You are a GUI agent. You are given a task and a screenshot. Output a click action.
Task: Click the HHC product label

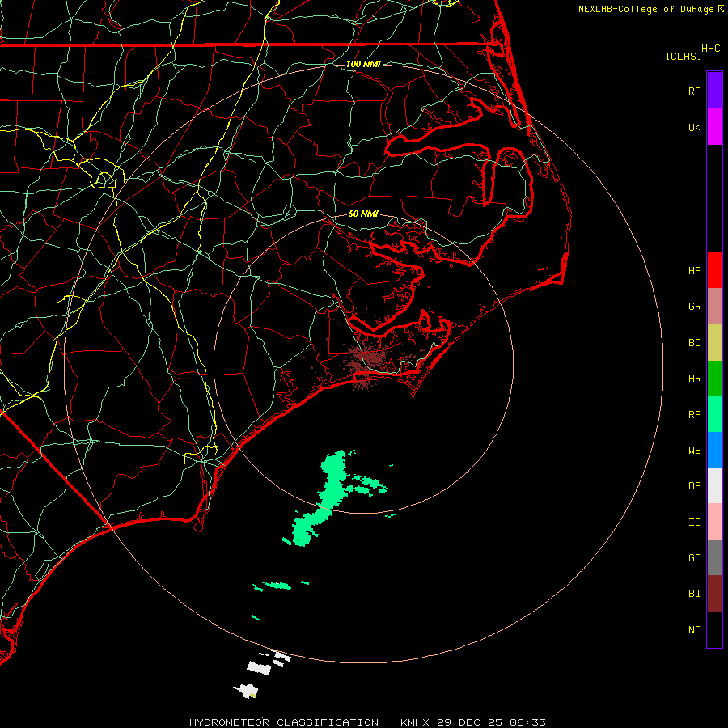[710, 49]
